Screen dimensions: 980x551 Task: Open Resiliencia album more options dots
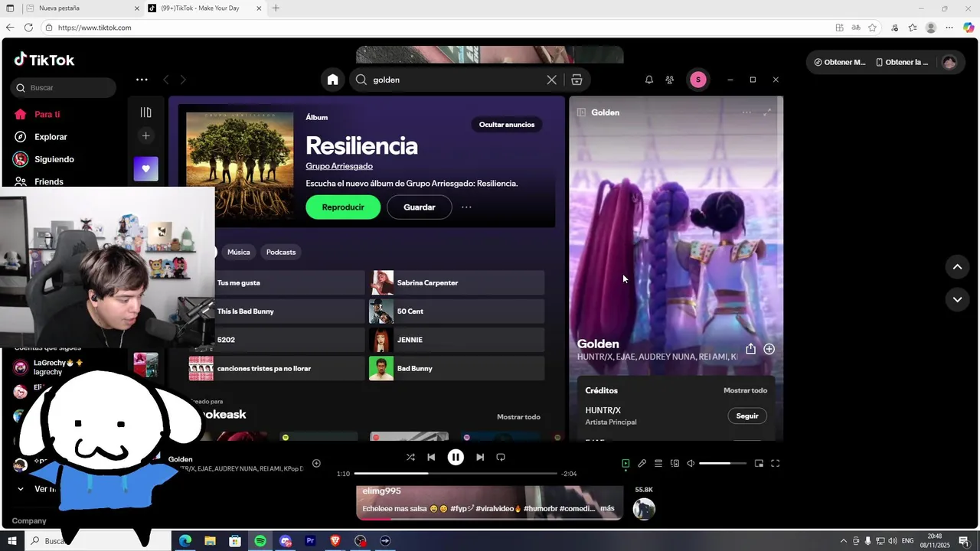coord(466,207)
